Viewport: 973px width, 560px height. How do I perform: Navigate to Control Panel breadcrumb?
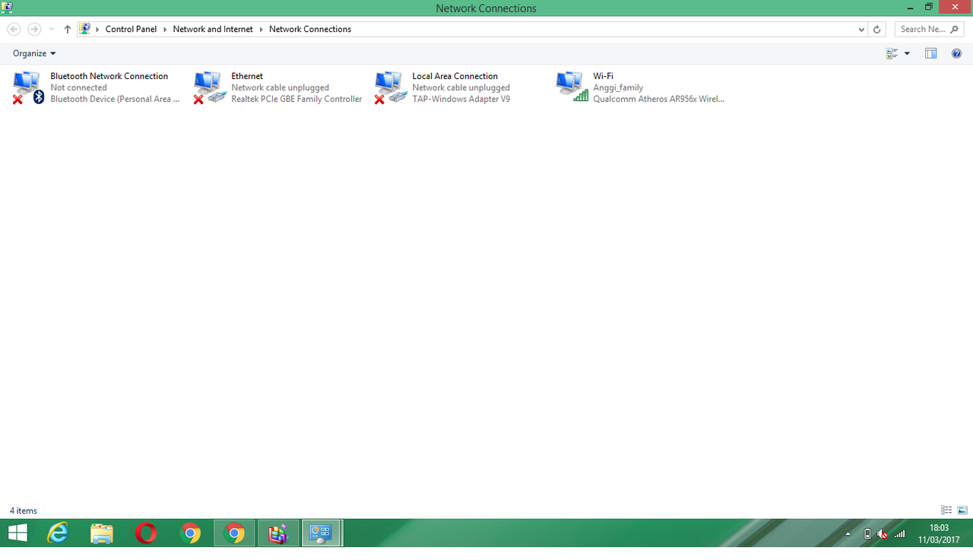click(131, 29)
